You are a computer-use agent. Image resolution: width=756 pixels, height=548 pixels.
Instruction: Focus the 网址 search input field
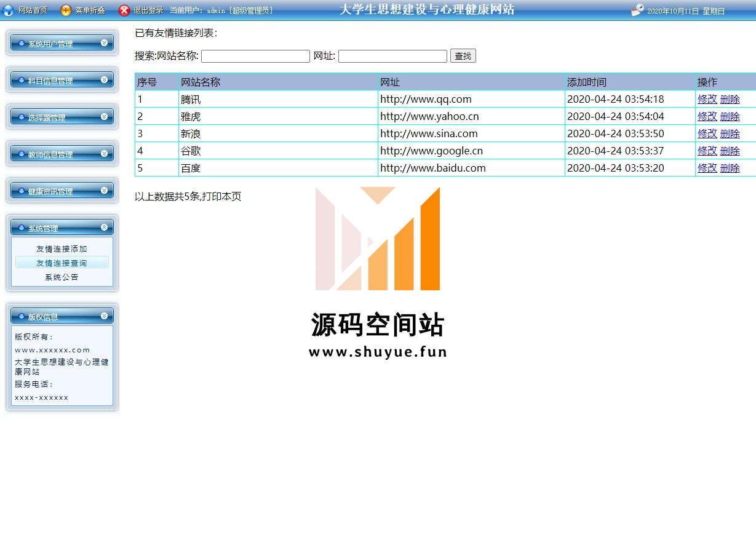coord(392,57)
